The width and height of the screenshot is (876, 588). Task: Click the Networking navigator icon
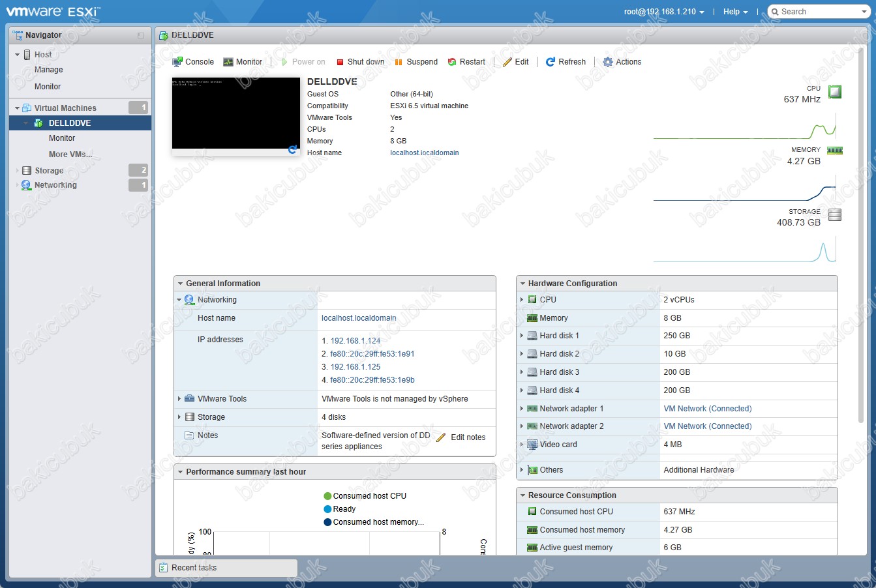tap(27, 185)
